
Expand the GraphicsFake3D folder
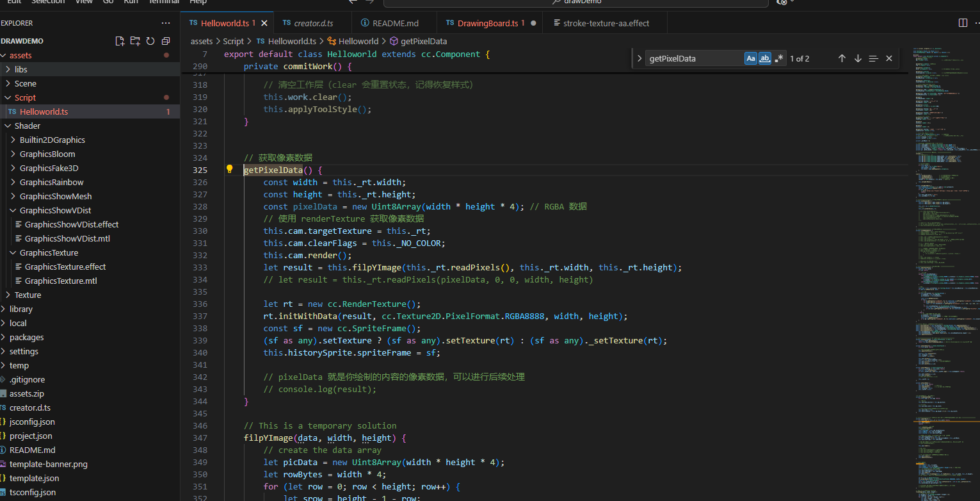[x=13, y=168]
